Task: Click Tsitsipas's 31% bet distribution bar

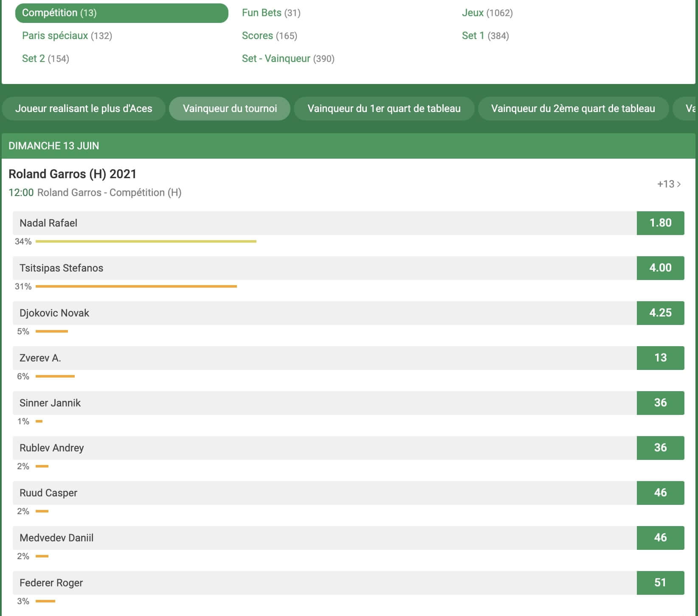Action: pos(136,286)
